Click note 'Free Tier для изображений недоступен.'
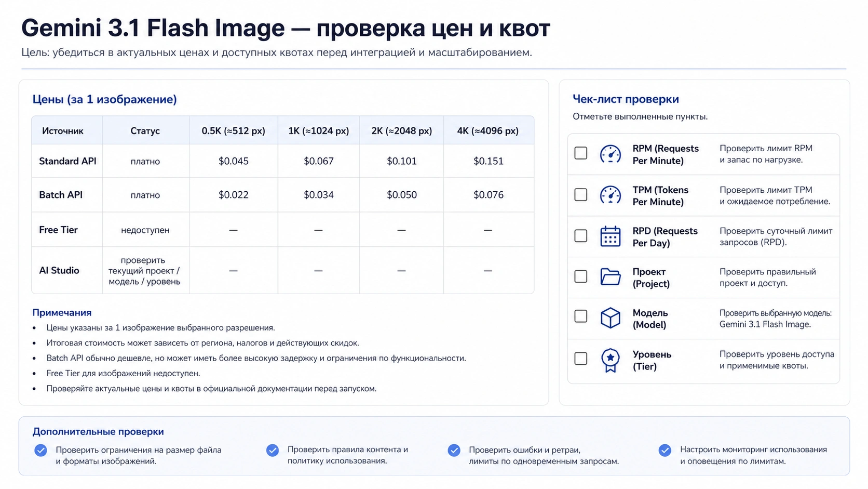 [123, 373]
